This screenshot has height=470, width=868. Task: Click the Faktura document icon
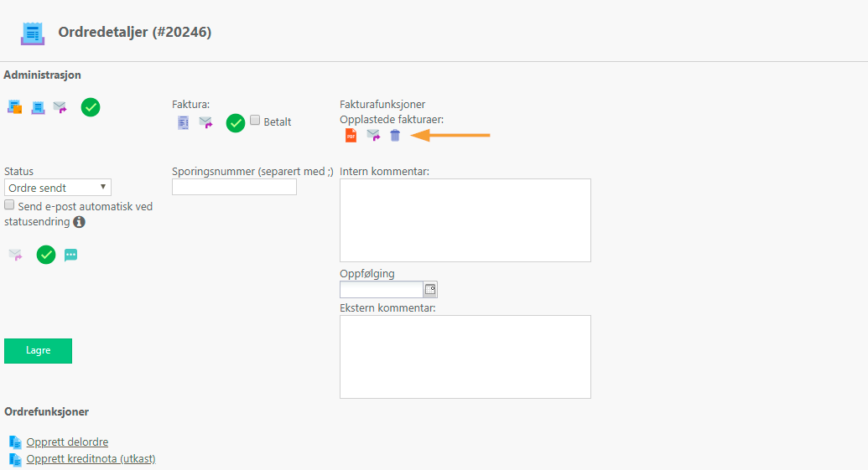click(183, 122)
